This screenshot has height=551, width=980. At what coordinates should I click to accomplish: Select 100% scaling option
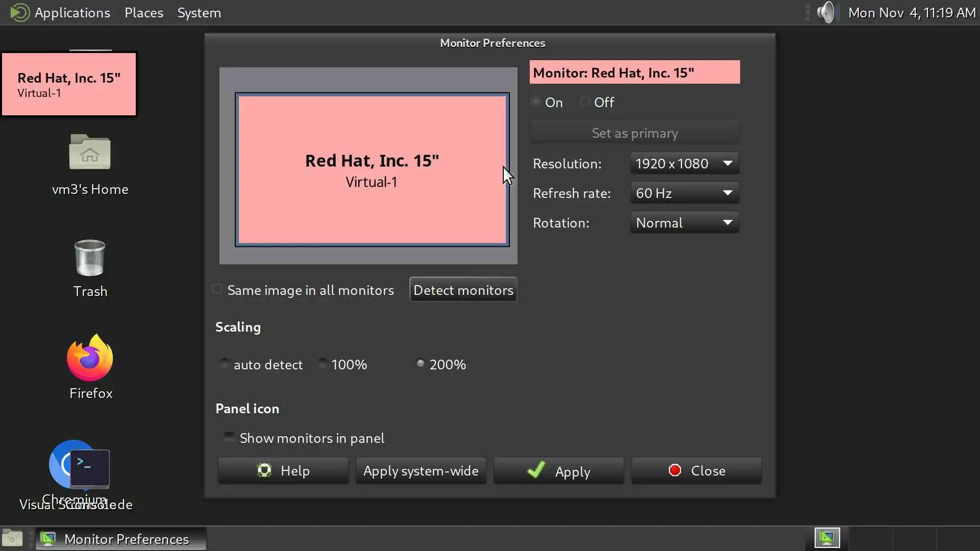323,364
